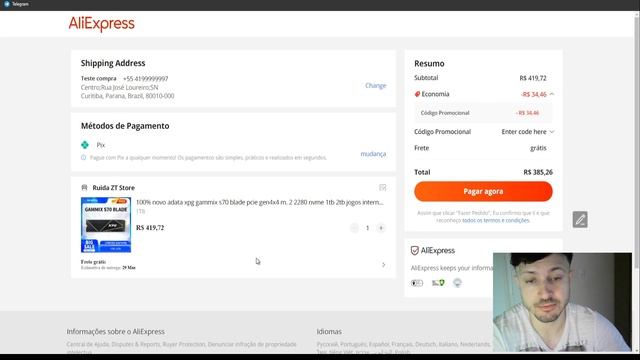
Task: Click the Pix info icon
Action: (x=84, y=157)
